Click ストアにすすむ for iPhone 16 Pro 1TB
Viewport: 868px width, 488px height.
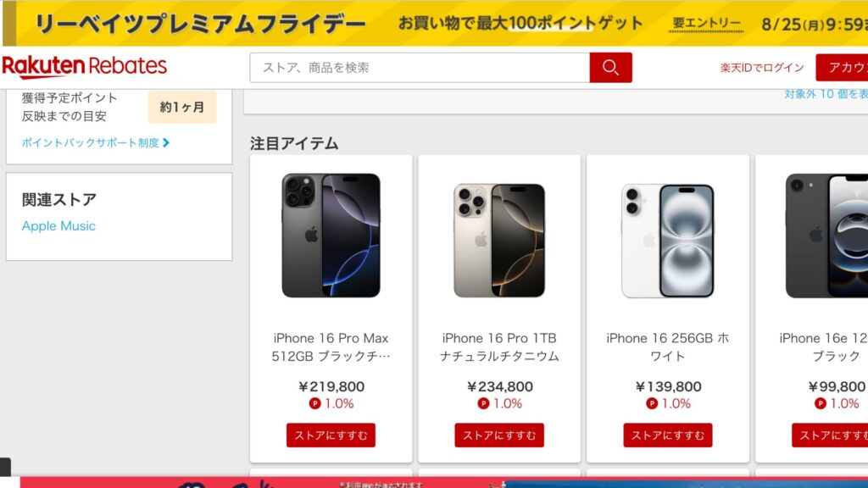coord(499,435)
